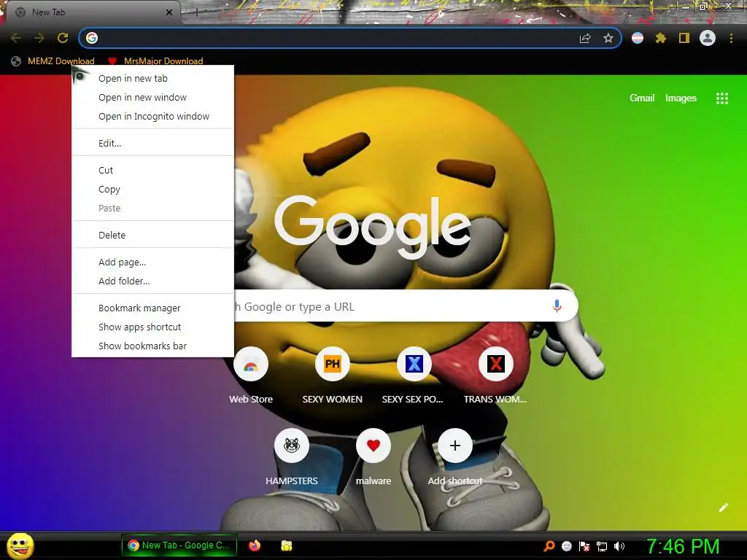This screenshot has width=747, height=560.
Task: Reload the page with the refresh icon
Action: (63, 38)
